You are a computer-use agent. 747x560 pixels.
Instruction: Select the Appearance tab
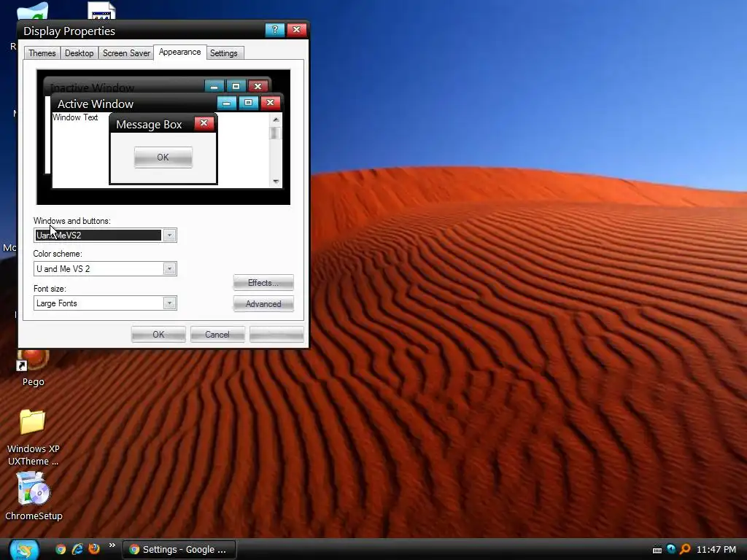click(x=179, y=52)
